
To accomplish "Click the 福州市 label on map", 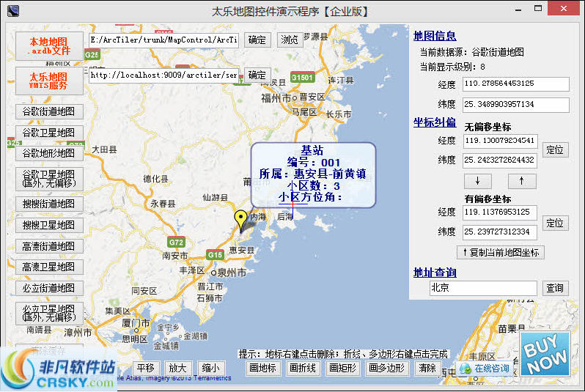I will [276, 98].
